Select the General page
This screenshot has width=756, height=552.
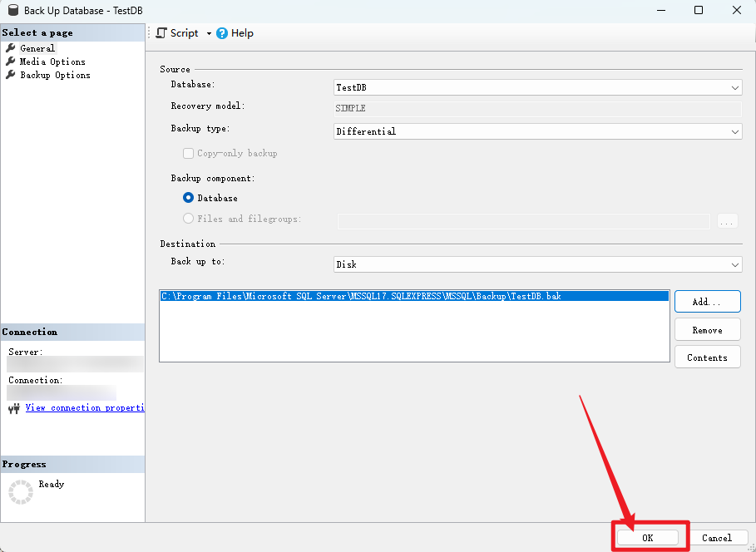(x=37, y=48)
